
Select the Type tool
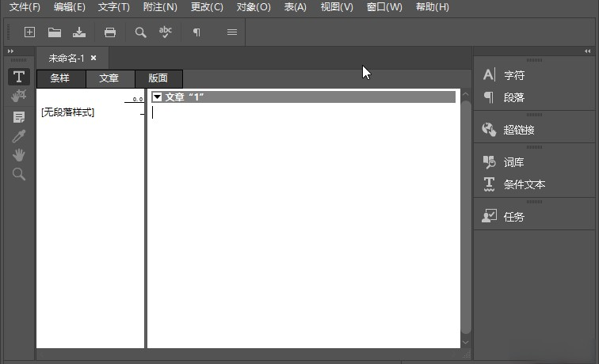[19, 77]
